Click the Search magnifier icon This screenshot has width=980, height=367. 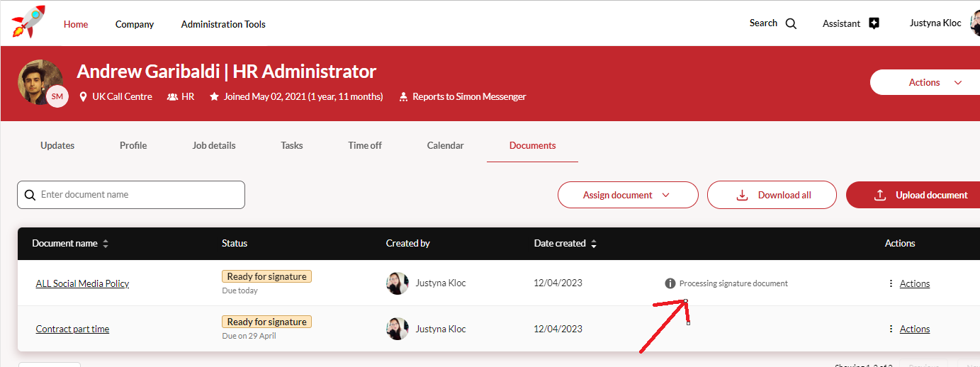(791, 23)
